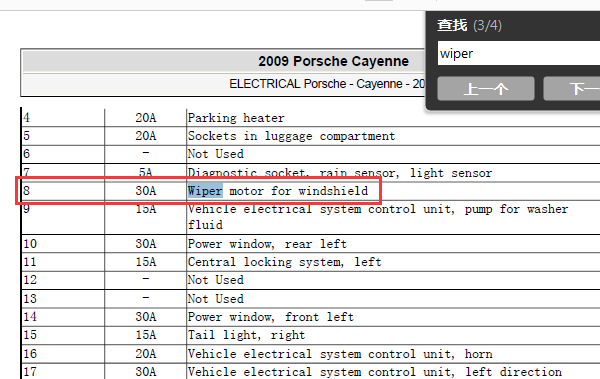Click the '2009 Porsche Cayenne' title
This screenshot has height=379, width=600.
point(333,61)
